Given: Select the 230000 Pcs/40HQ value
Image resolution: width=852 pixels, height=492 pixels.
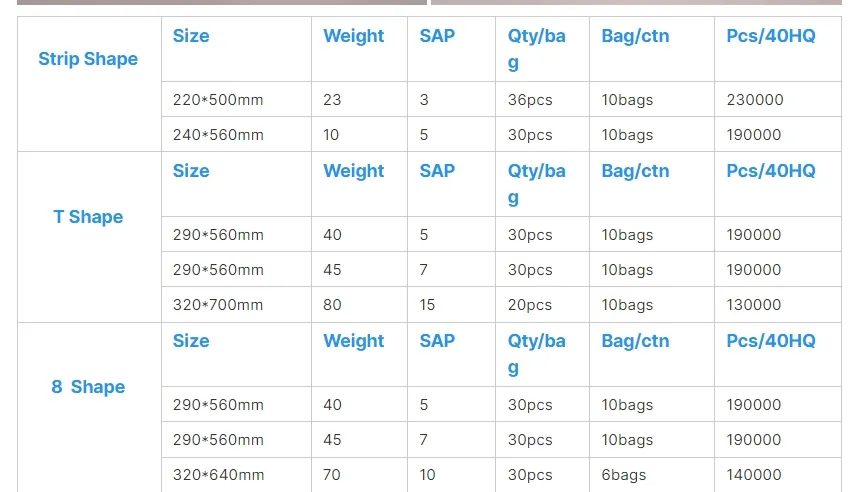Looking at the screenshot, I should tap(755, 100).
